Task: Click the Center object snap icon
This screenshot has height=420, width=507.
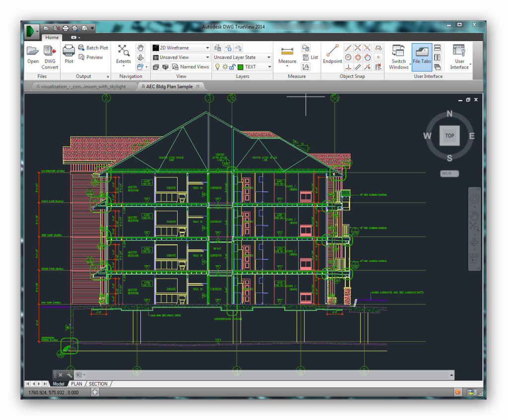Action: (348, 58)
